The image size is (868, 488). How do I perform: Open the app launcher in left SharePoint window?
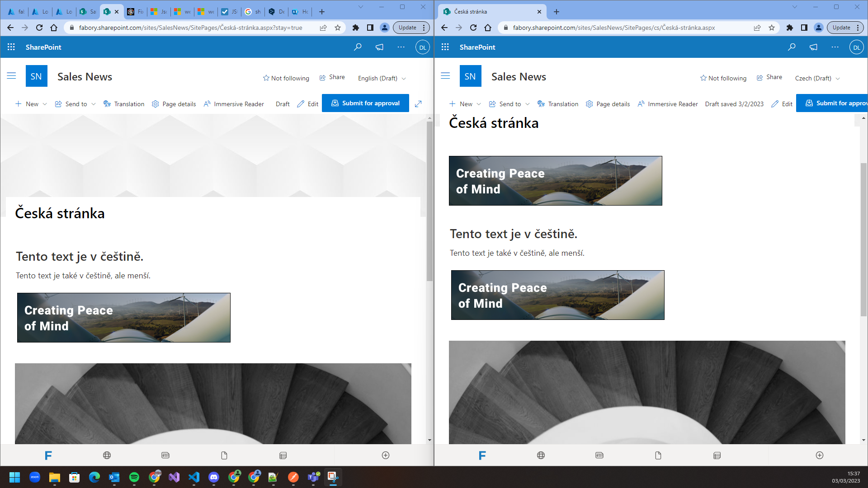[11, 47]
